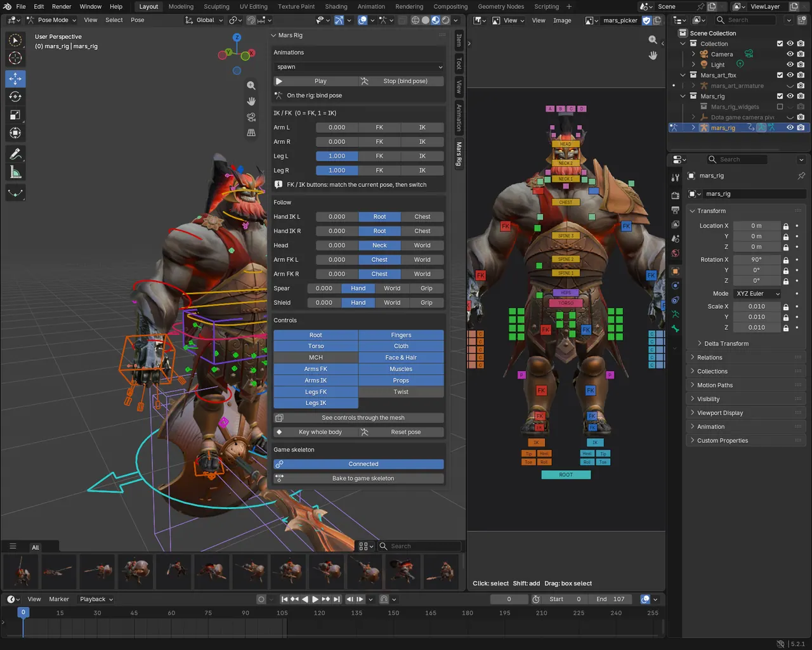This screenshot has width=812, height=650.
Task: Switch orthographic perspective grid icon
Action: pos(251,133)
